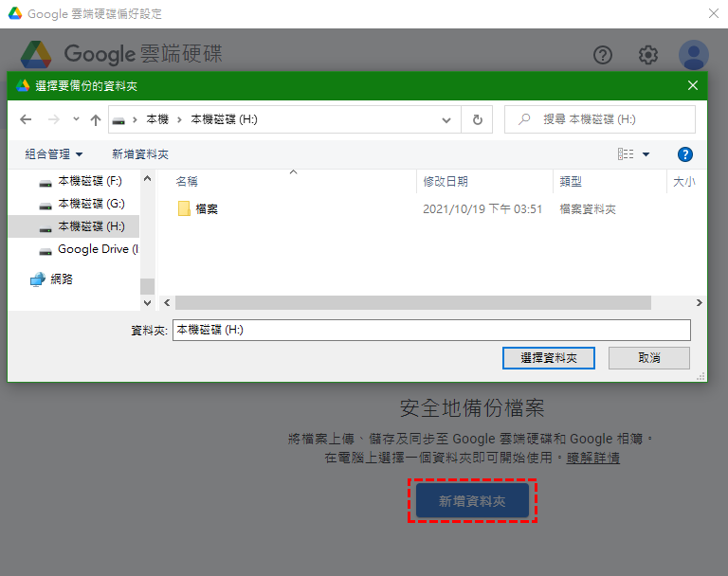Click the blue 新增資料夾 button below
The image size is (728, 576).
pos(472,500)
